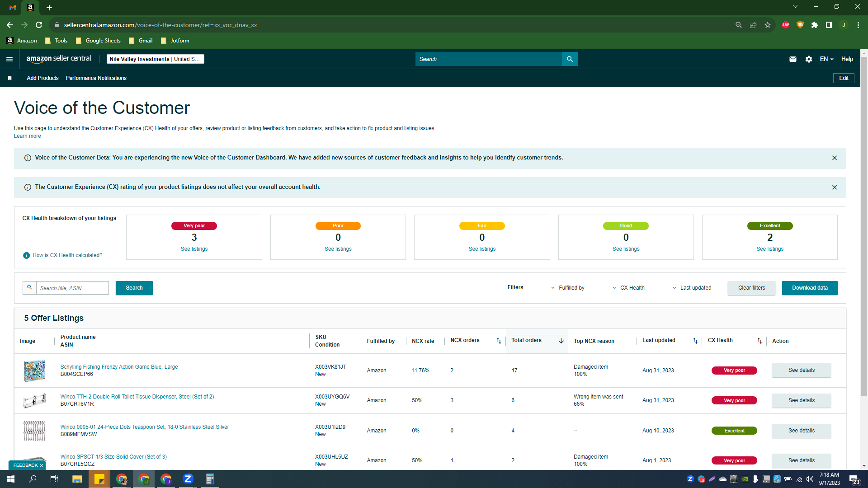
Task: Switch to the Gmail browser tab
Action: (13, 8)
